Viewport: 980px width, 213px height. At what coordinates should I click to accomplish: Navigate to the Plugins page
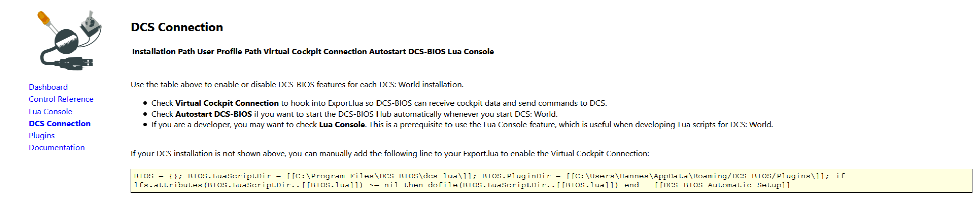(42, 136)
